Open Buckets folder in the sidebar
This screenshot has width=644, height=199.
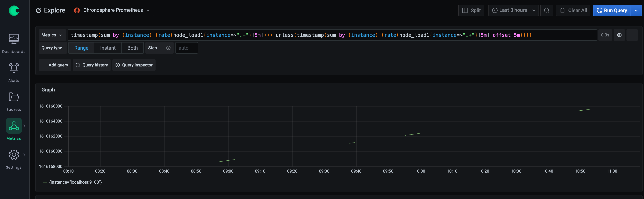pos(14,101)
